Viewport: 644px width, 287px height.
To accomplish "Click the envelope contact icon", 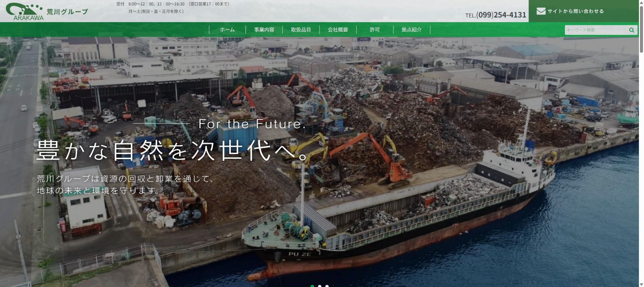I will (541, 11).
